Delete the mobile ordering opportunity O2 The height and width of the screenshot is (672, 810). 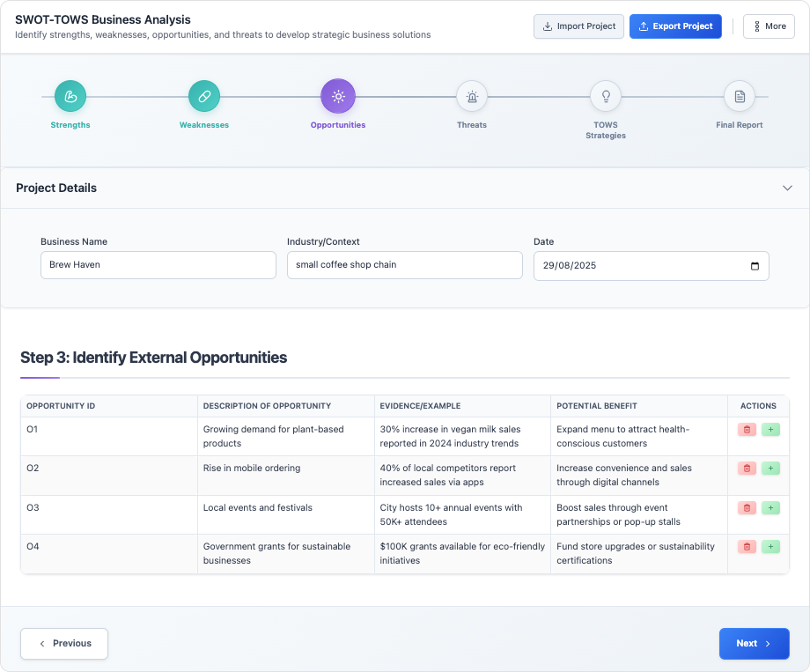click(x=746, y=468)
